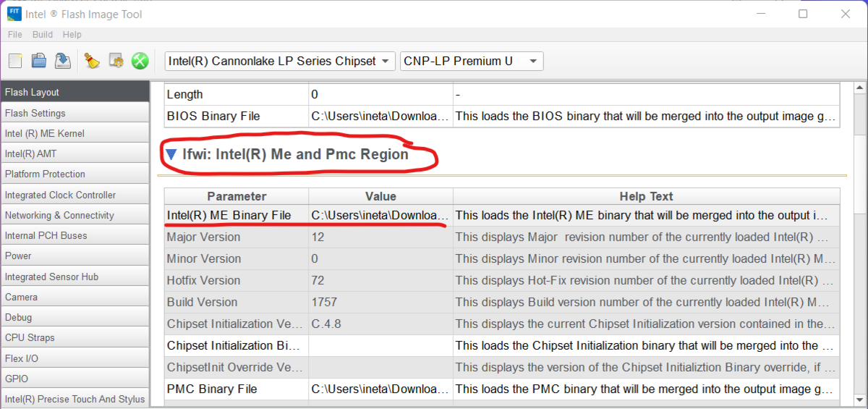Click the Save icon with blue arrow

[x=63, y=61]
